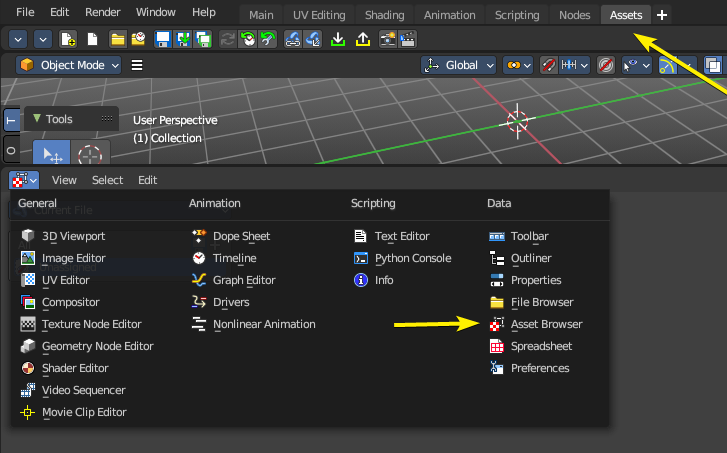Click the Save As floppy with arrow icon
The height and width of the screenshot is (453, 727).
point(183,39)
